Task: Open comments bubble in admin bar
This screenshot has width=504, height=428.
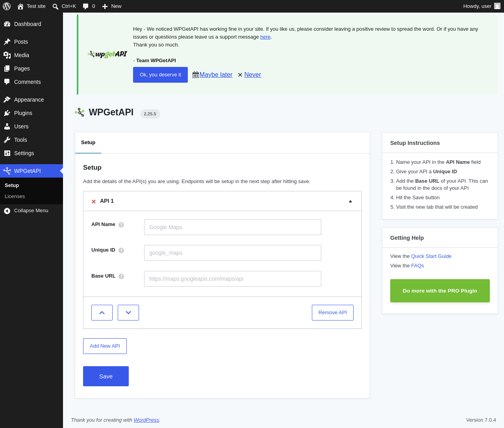Action: coord(85,6)
